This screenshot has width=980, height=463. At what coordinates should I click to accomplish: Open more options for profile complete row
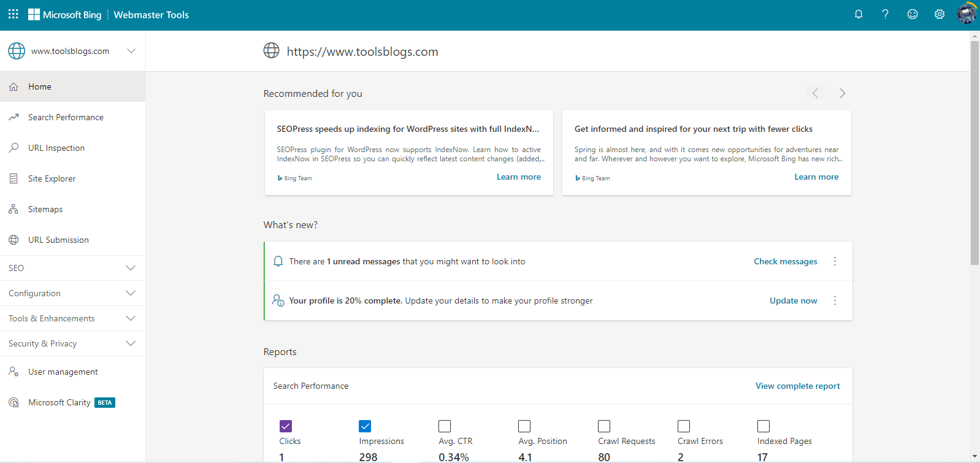tap(835, 300)
